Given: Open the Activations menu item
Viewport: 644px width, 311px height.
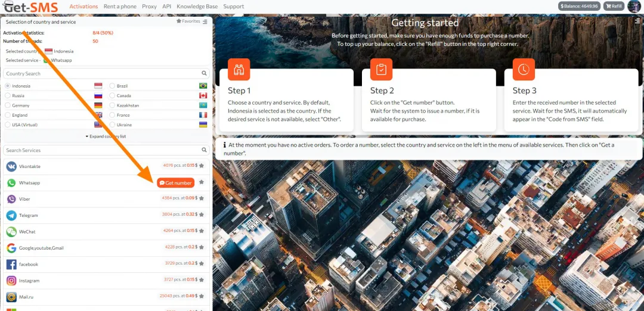Looking at the screenshot, I should (x=84, y=7).
